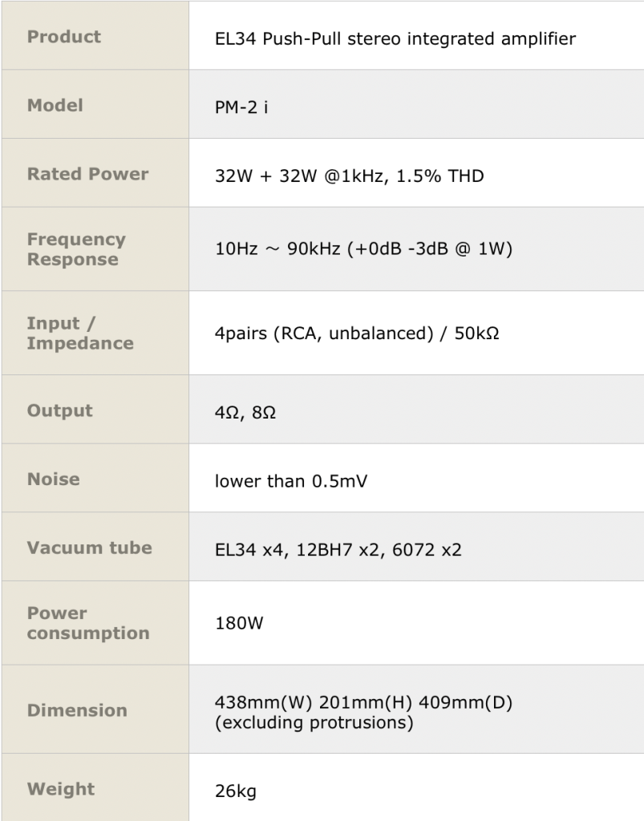Click the EL34 Push-Pull stereo integrated amplifier text

[395, 38]
